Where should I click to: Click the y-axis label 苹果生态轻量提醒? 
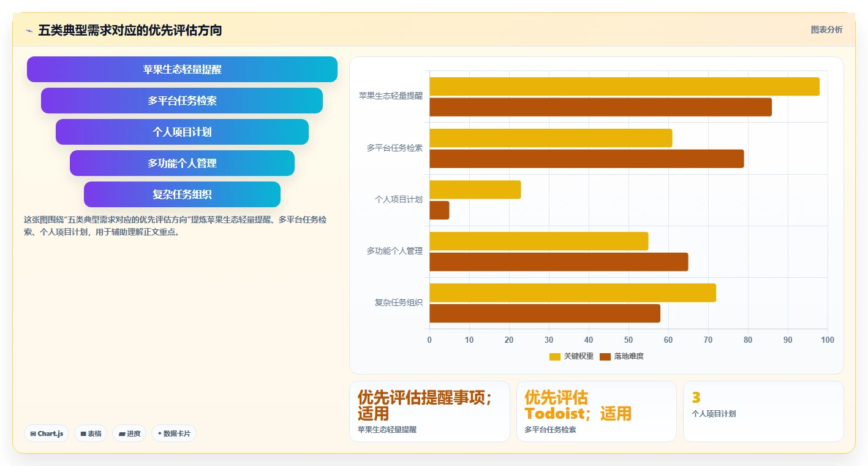coord(391,96)
